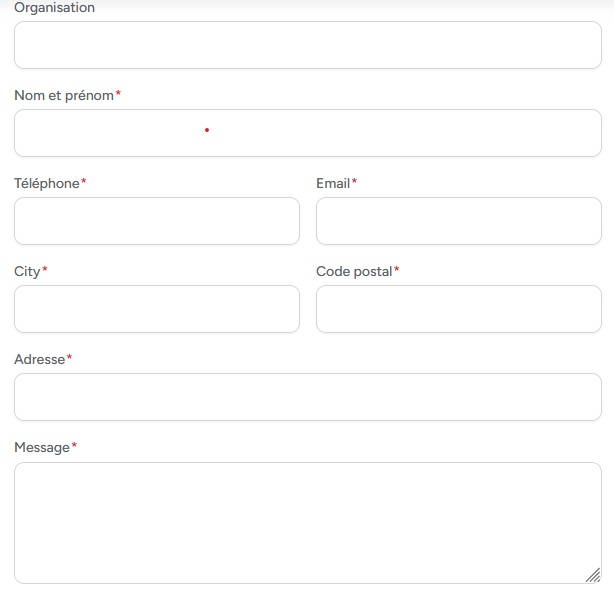Click into the Téléphone input box
Screen dimensions: 614x595
pos(157,221)
